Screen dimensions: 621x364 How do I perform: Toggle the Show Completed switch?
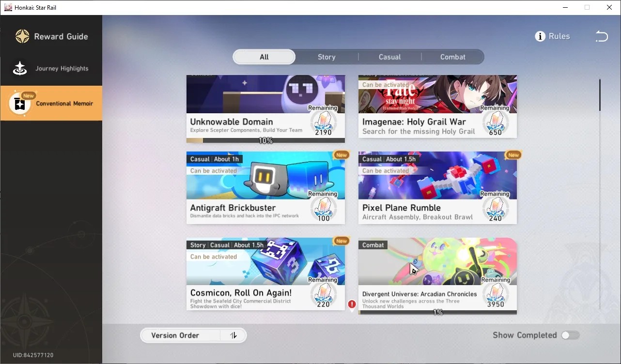(570, 335)
